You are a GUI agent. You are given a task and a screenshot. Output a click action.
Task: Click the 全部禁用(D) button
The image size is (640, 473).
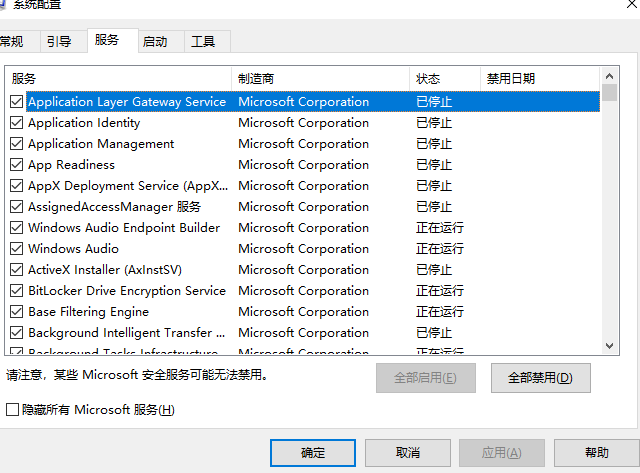[x=540, y=378]
